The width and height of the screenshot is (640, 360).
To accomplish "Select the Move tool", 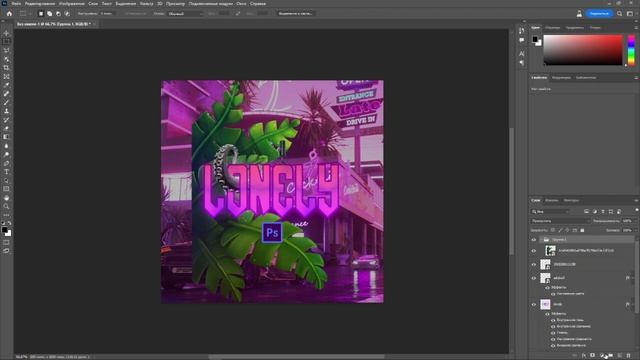I will point(6,33).
